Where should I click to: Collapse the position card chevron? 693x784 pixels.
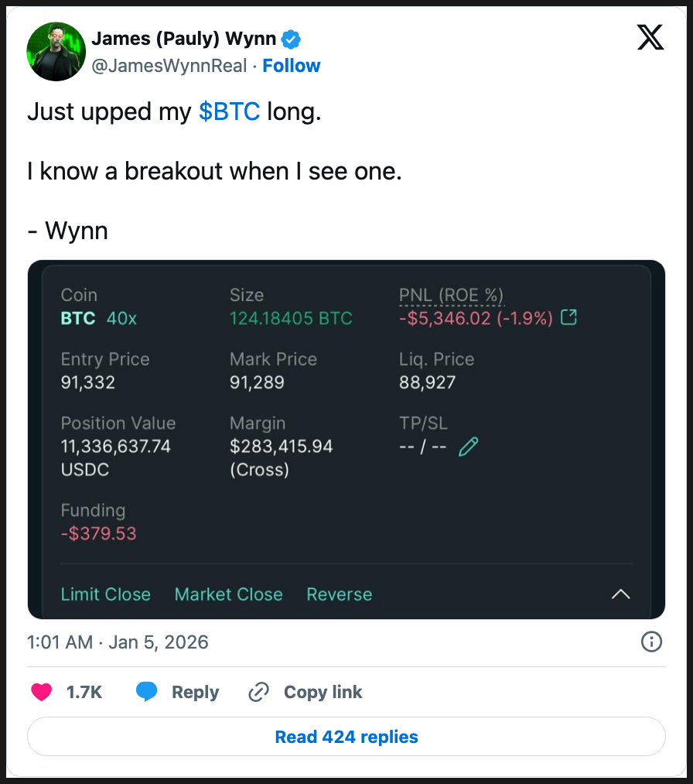point(620,594)
